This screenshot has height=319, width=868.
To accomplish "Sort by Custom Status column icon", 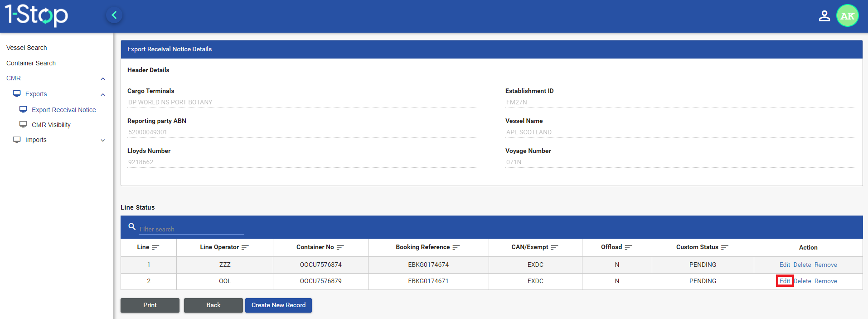I will [724, 247].
